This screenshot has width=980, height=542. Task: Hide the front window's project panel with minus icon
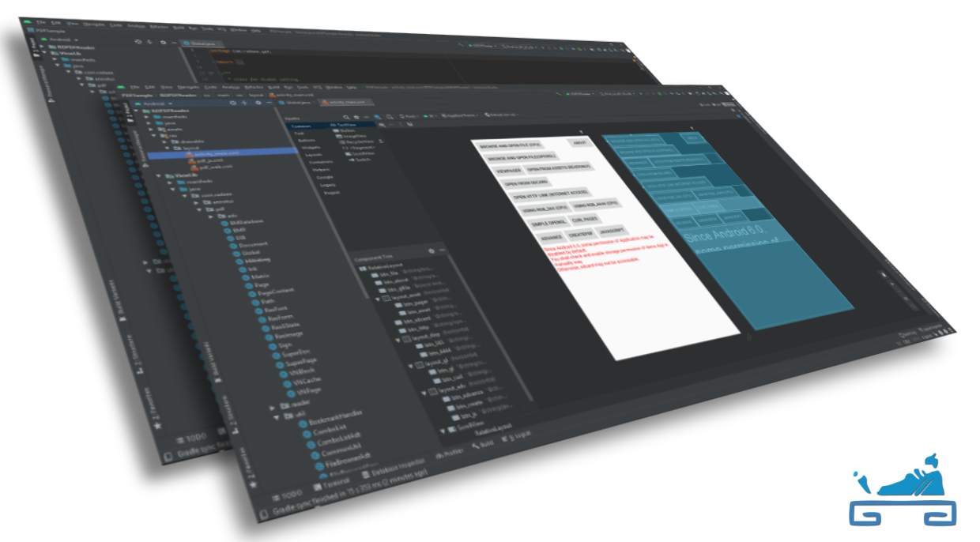(x=269, y=103)
